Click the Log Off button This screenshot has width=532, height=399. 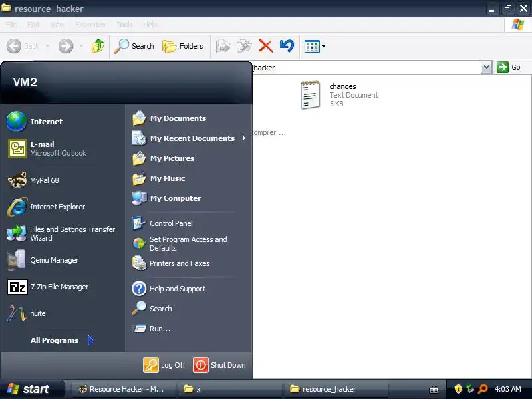pyautogui.click(x=164, y=365)
